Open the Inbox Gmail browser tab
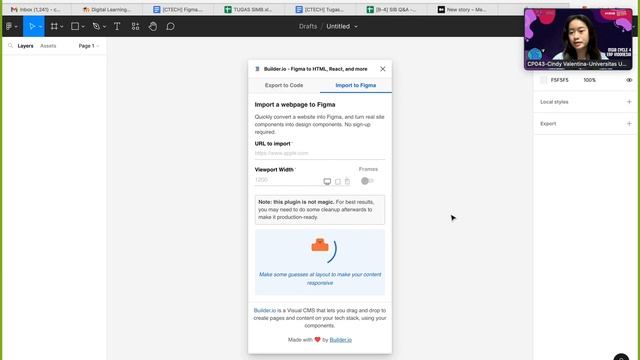Screen dimensions: 640x360 37,9
